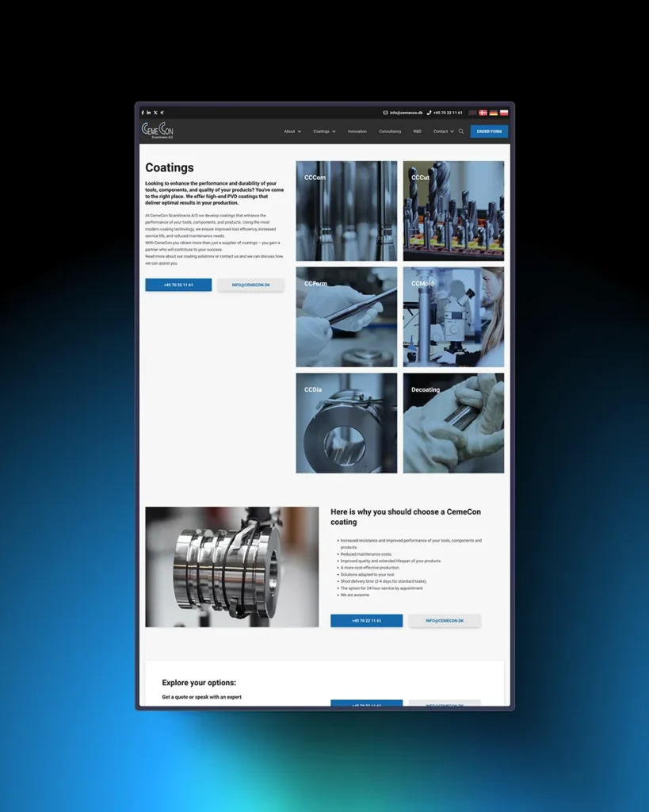This screenshot has width=649, height=812.
Task: Select the Decoating image tile
Action: tap(453, 423)
